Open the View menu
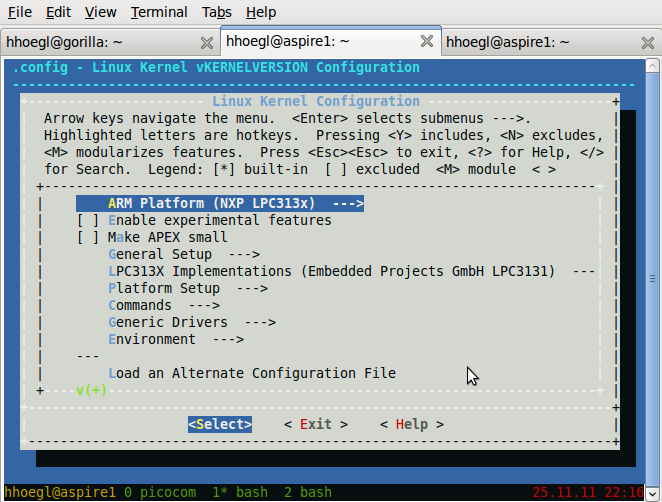 tap(100, 12)
